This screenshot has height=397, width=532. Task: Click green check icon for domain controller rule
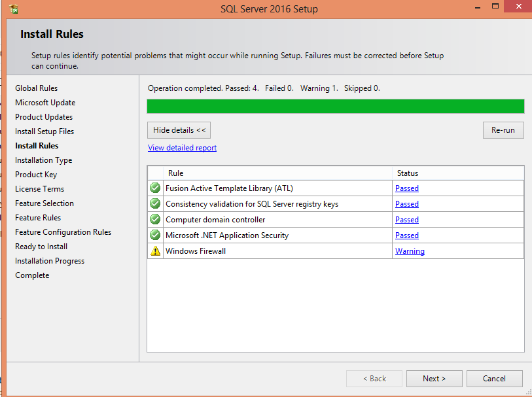155,219
